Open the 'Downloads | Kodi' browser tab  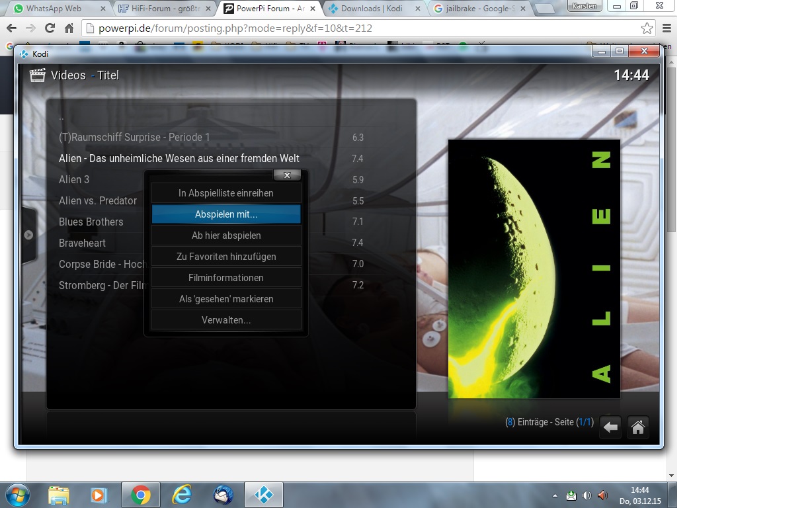point(370,9)
